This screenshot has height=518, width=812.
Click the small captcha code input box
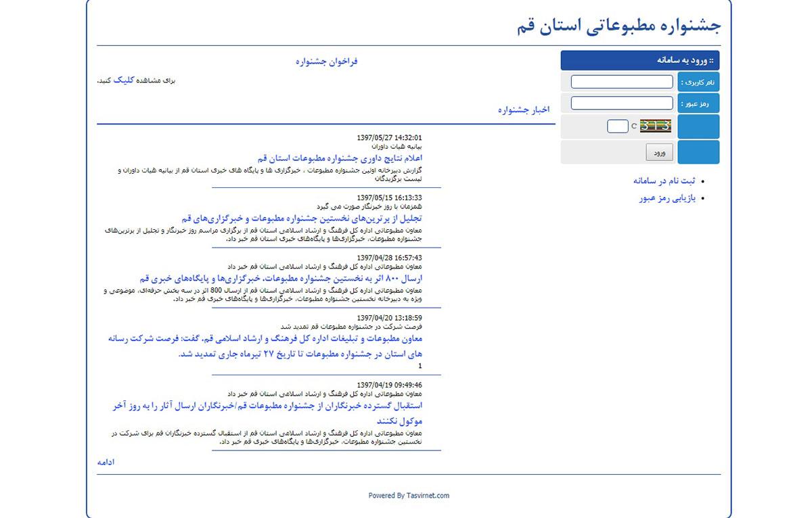pyautogui.click(x=618, y=126)
